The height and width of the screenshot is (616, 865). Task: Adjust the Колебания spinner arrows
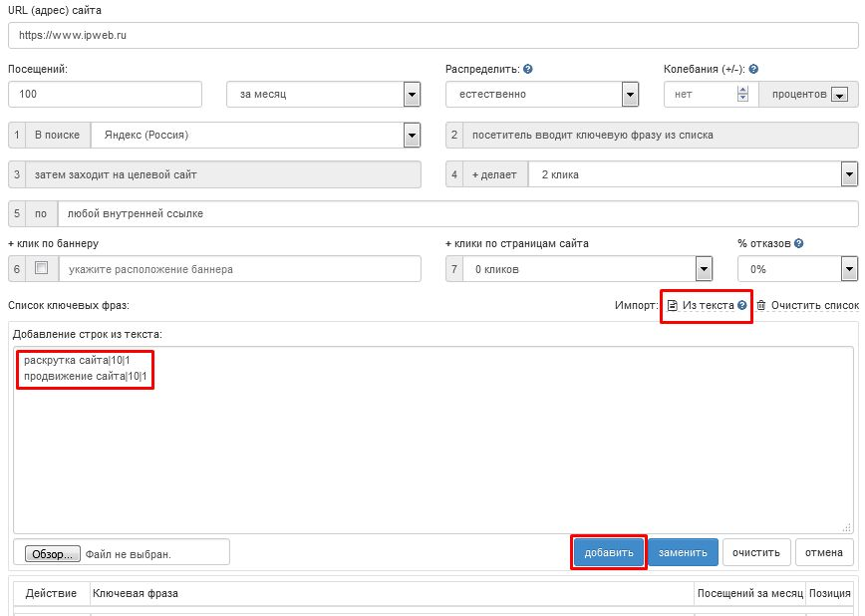pos(741,95)
